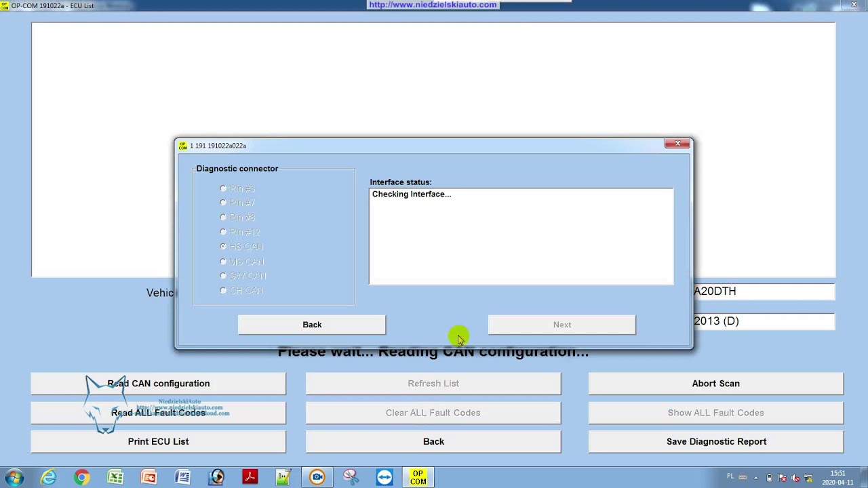Viewport: 868px width, 488px height.
Task: Select the Pin #8 radio button
Action: point(223,218)
